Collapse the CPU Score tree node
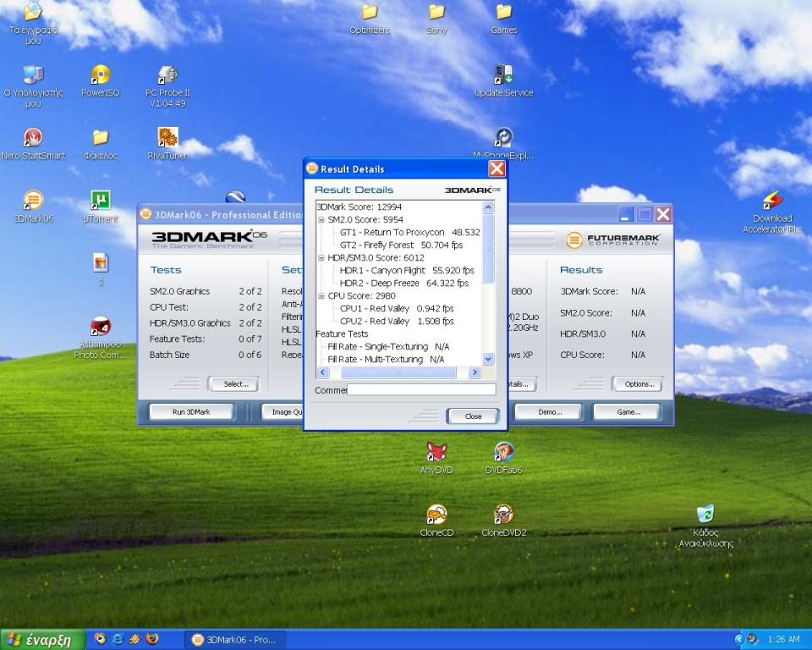Screen dimensions: 812x650 coord(321,296)
